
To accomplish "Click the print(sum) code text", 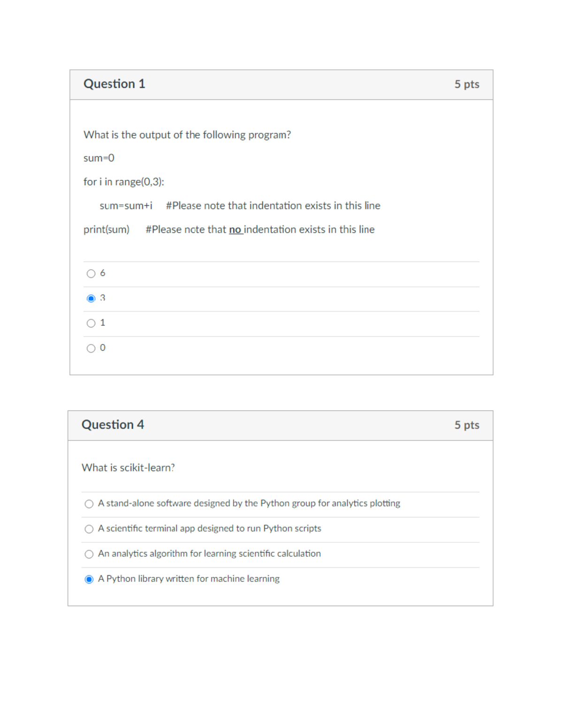I will [107, 230].
